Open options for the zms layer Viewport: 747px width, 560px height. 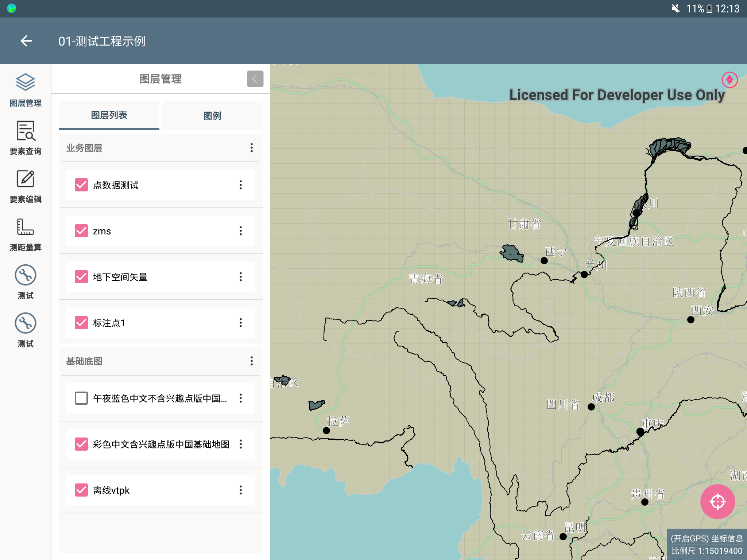click(240, 231)
